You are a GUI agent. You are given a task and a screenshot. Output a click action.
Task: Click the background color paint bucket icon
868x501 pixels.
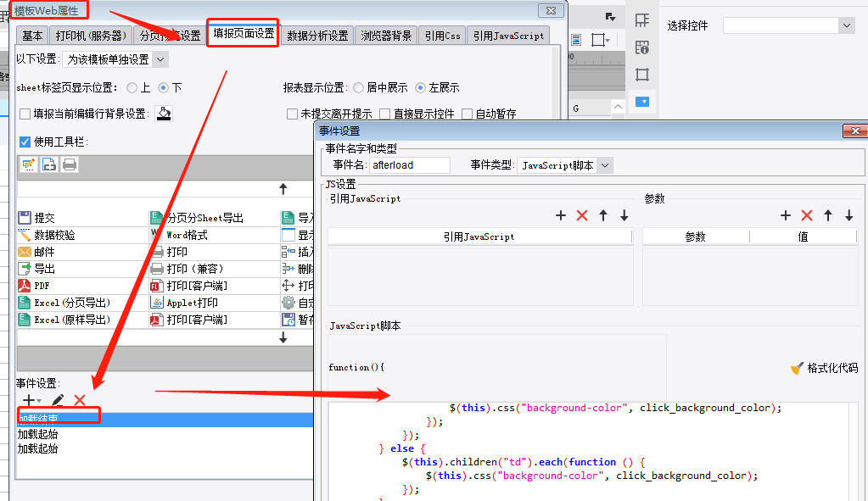pos(164,114)
